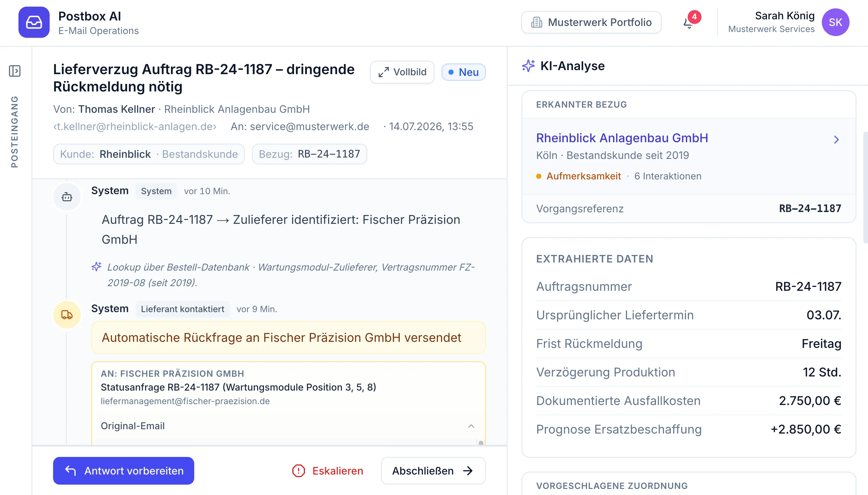Click liefermanagement@fischer-praezision.de address

pyautogui.click(x=185, y=401)
